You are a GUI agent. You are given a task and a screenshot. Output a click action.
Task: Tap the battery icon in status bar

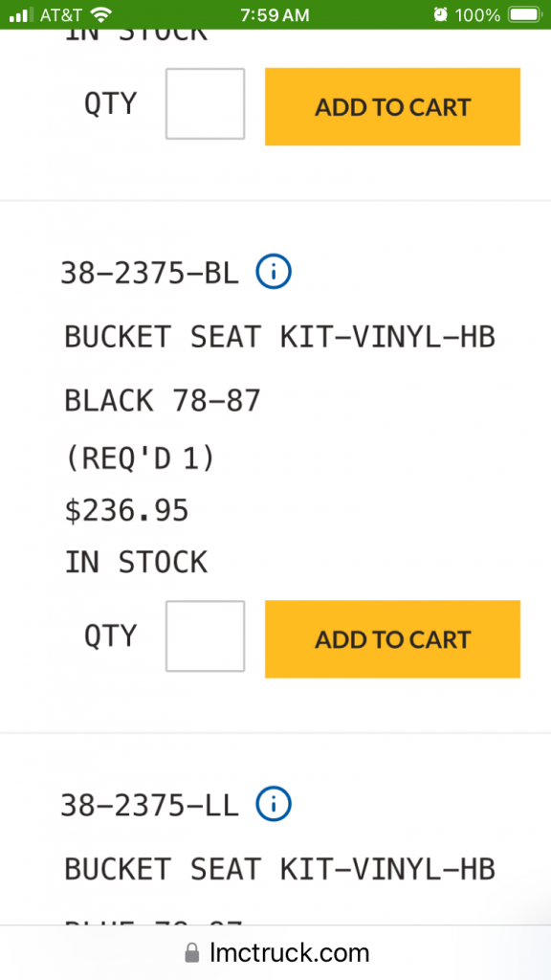coord(525,14)
